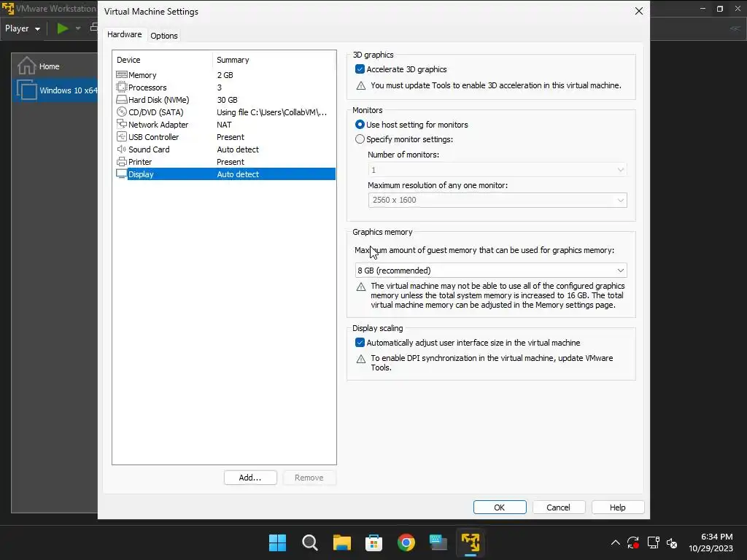The width and height of the screenshot is (747, 560).
Task: Click the muted volume tray icon
Action: (x=672, y=542)
